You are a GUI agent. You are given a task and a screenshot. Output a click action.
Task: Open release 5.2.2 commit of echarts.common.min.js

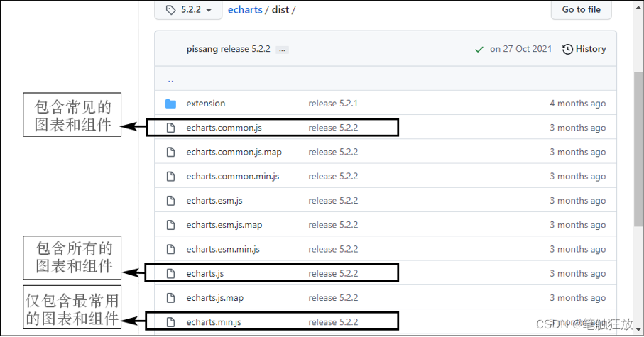tap(333, 176)
